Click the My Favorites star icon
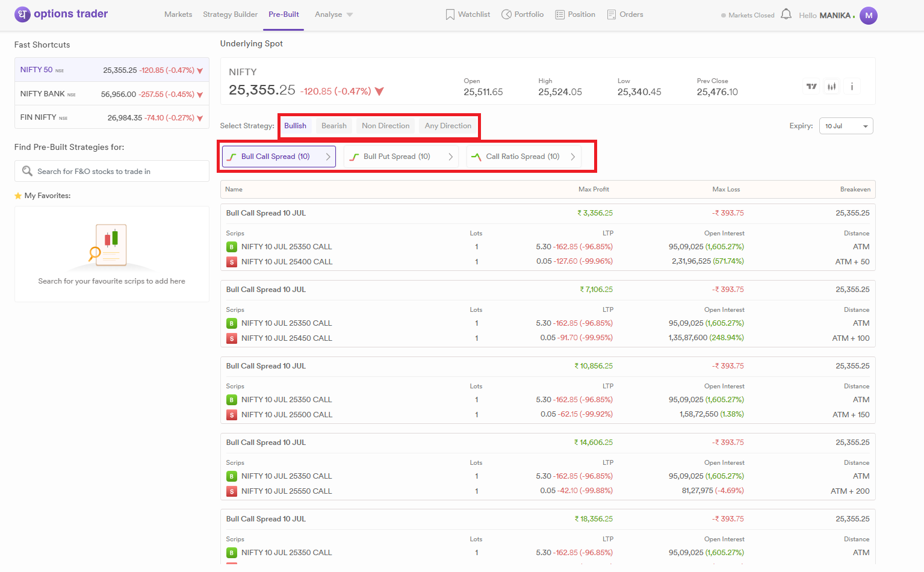This screenshot has height=572, width=924. [18, 196]
